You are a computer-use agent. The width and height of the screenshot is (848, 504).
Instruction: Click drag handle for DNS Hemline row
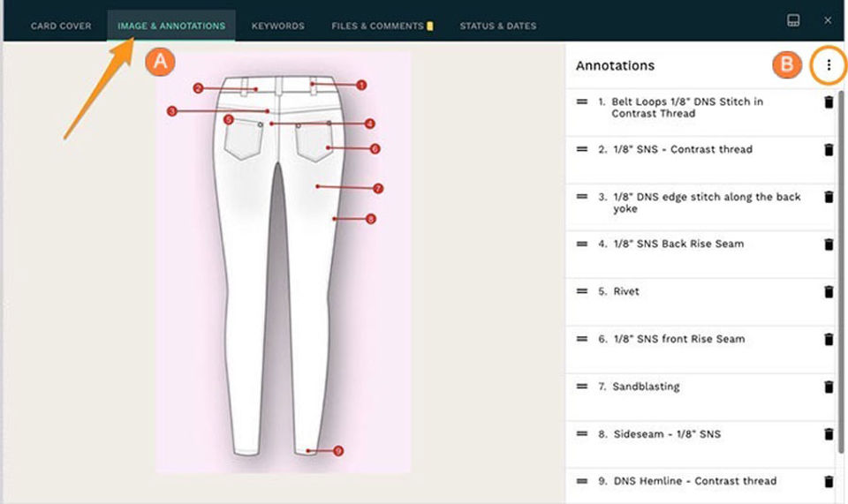pos(582,481)
